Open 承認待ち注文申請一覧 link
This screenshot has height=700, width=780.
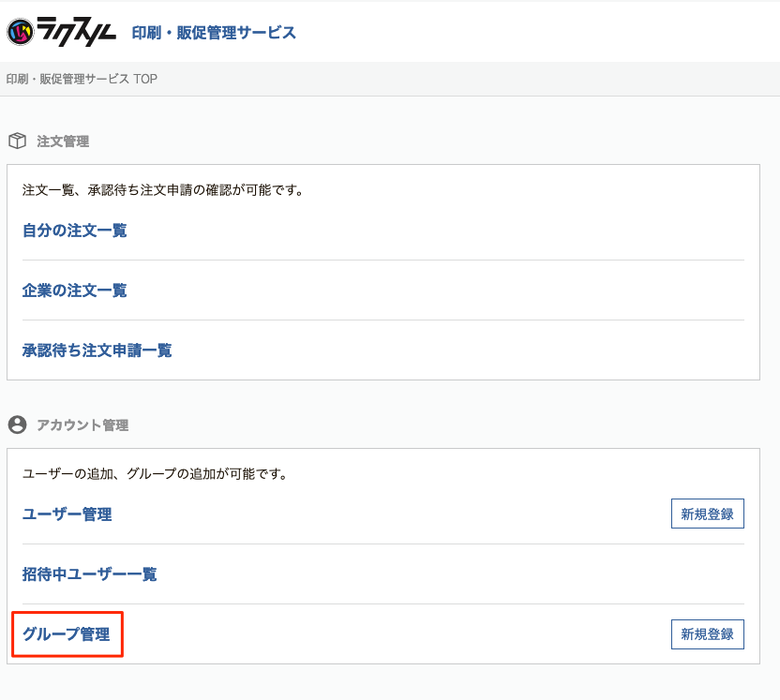pyautogui.click(x=97, y=350)
